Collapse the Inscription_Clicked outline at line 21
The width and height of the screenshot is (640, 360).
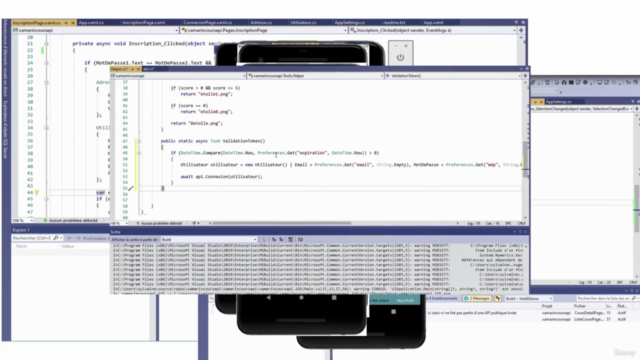[x=46, y=44]
